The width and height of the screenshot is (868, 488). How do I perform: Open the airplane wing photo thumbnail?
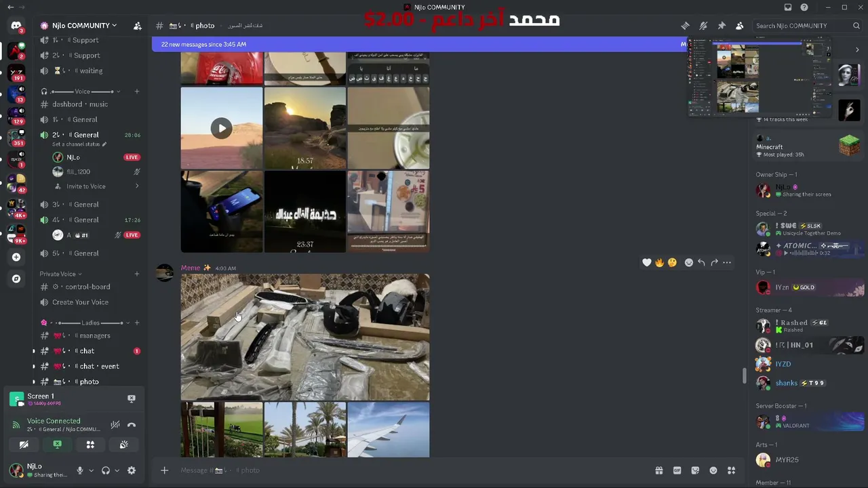pos(389,430)
